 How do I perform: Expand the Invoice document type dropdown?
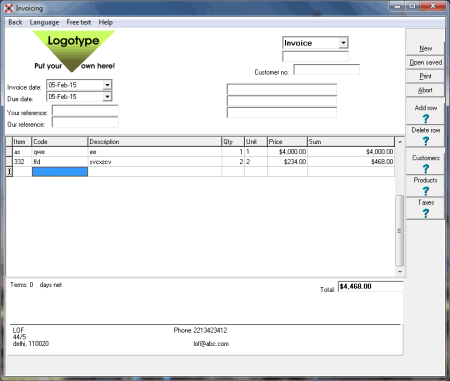point(343,43)
